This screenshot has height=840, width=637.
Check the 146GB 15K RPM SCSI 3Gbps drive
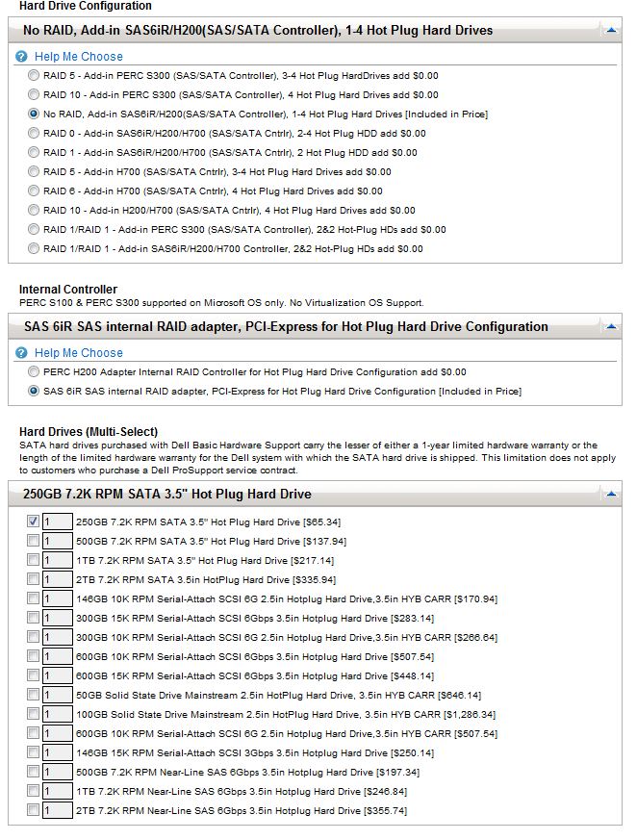pos(34,752)
